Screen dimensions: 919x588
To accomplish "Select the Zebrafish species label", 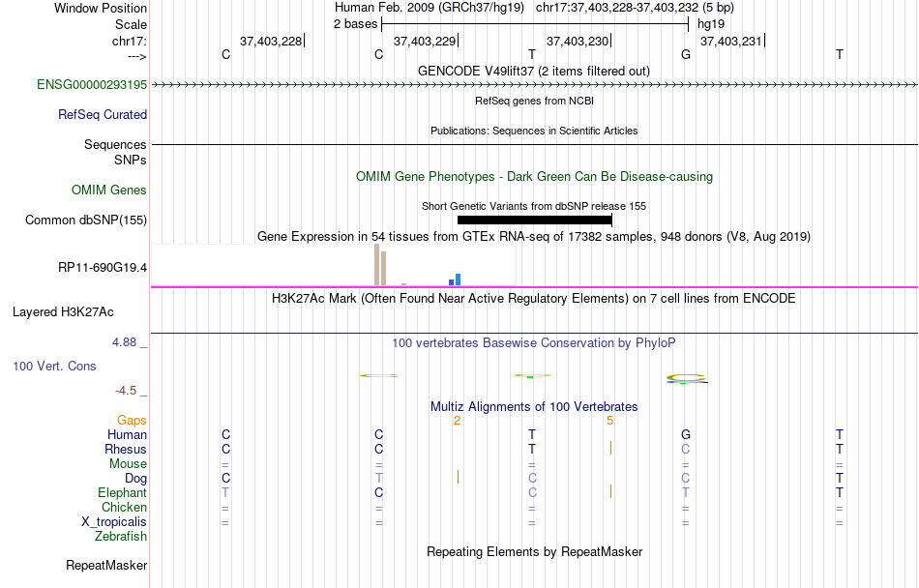I will coord(121,536).
